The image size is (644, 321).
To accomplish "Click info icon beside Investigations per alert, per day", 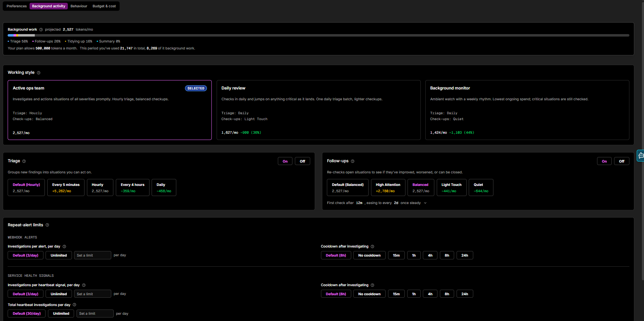I will pyautogui.click(x=64, y=246).
